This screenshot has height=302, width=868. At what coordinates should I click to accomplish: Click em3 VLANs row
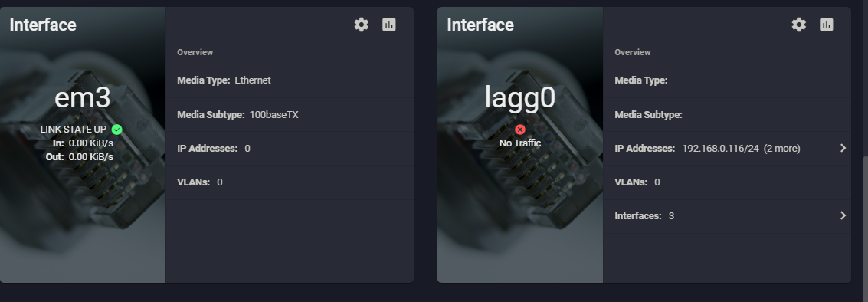click(290, 182)
